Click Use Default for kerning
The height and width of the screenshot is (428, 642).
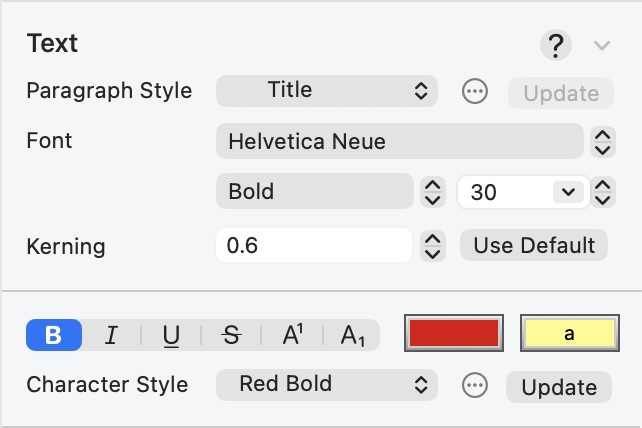tap(534, 245)
